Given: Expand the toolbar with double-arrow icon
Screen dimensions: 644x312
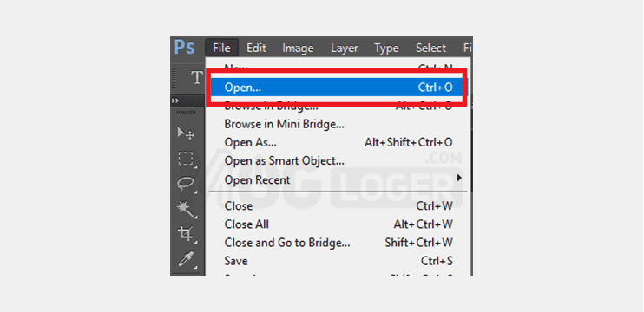Looking at the screenshot, I should (x=175, y=101).
